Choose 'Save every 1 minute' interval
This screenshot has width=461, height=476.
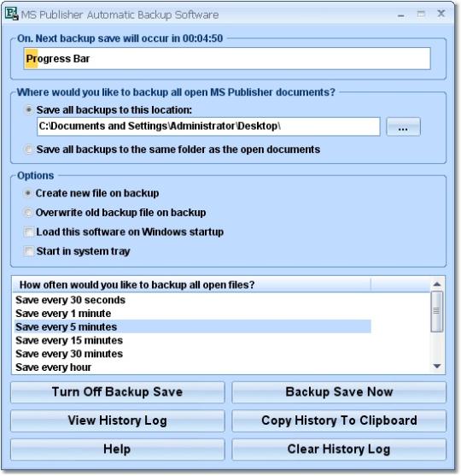(x=193, y=314)
